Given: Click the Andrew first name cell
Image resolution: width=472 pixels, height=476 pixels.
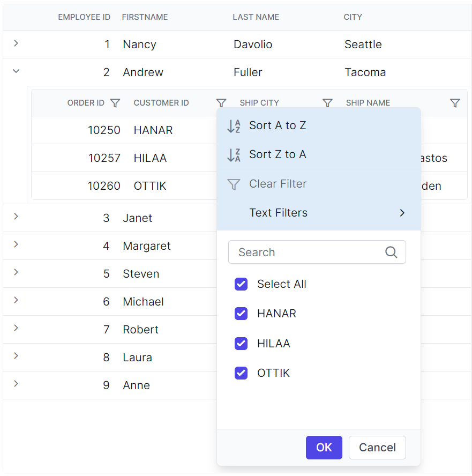Looking at the screenshot, I should point(143,72).
